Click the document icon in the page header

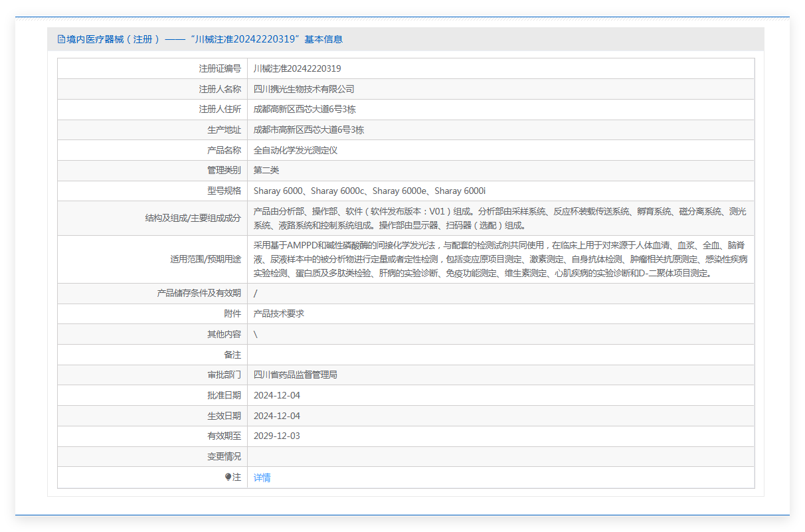[x=62, y=39]
